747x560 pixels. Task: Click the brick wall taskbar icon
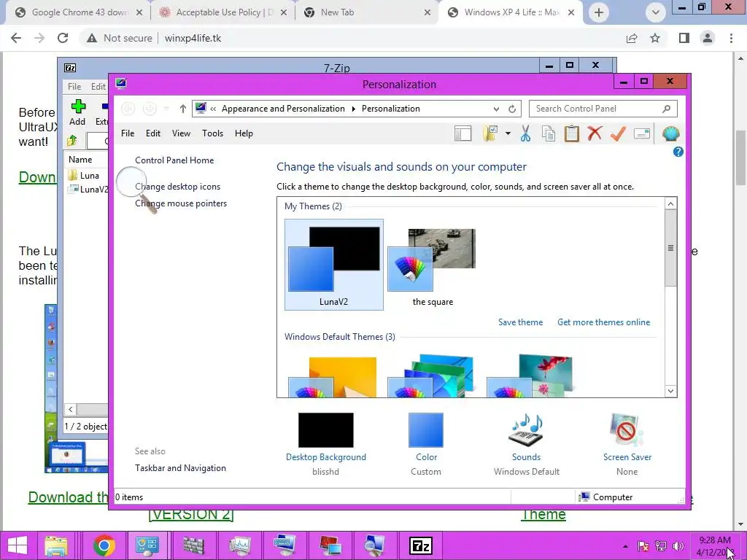pyautogui.click(x=193, y=545)
